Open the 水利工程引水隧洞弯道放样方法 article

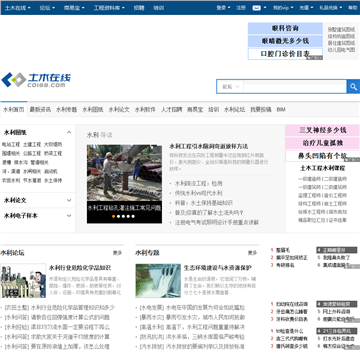click(x=208, y=146)
